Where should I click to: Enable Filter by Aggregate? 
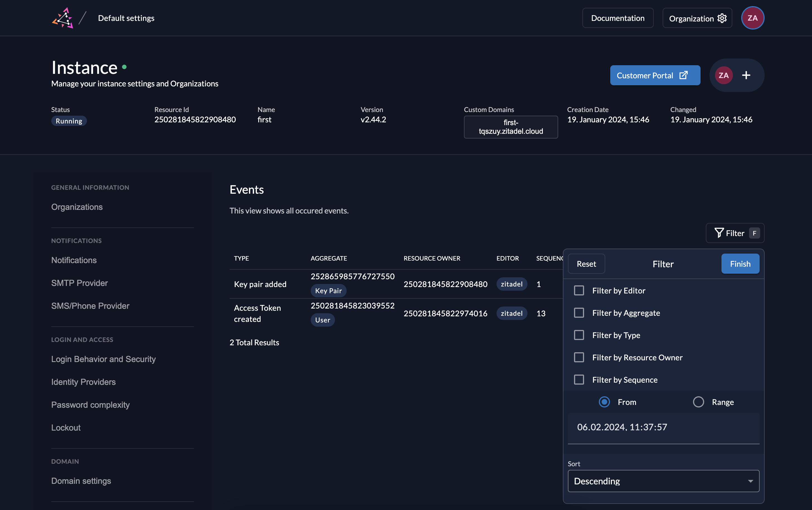coord(579,313)
